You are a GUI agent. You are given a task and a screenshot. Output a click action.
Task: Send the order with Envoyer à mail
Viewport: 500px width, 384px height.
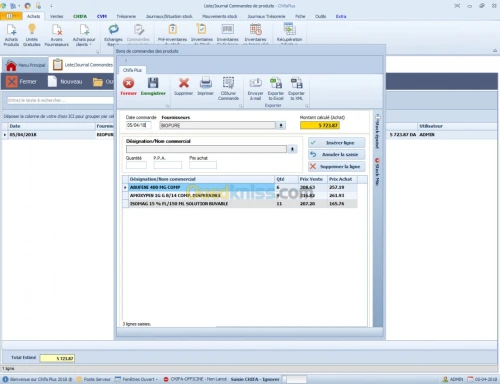pyautogui.click(x=255, y=89)
